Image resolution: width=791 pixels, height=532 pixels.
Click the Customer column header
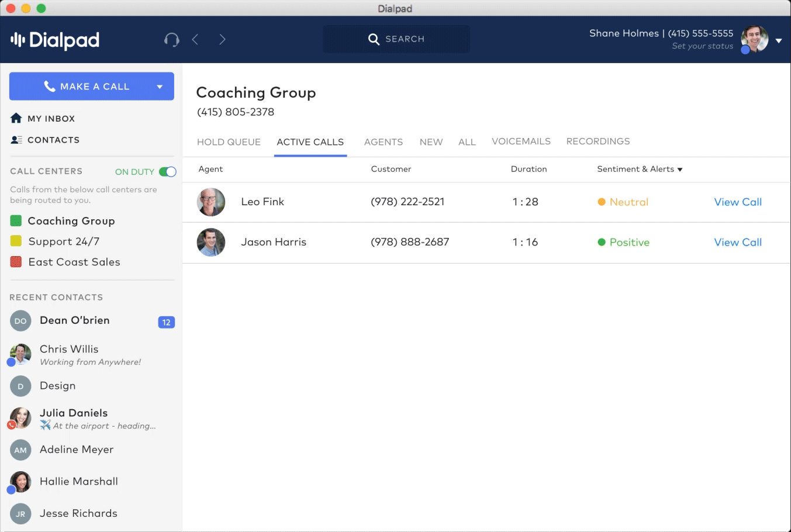(x=391, y=169)
